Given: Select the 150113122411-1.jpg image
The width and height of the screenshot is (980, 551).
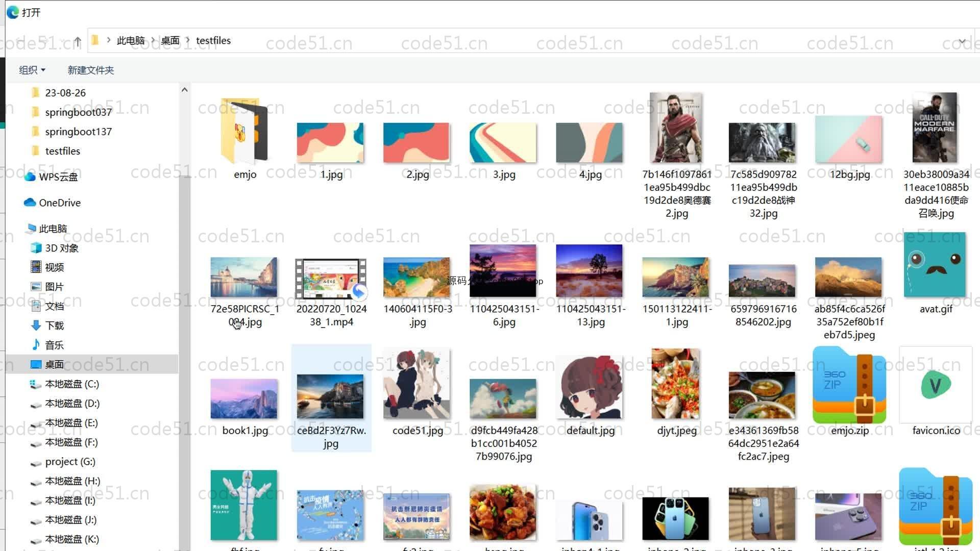Looking at the screenshot, I should (x=676, y=278).
